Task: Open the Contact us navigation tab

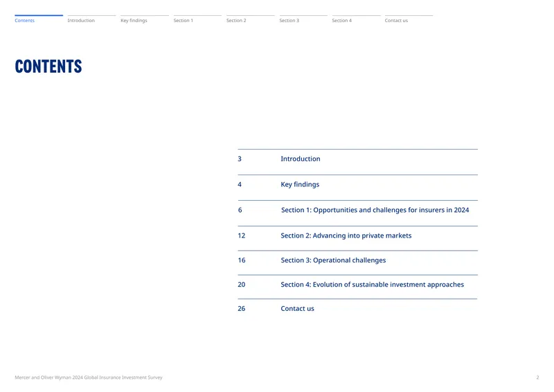Action: pyautogui.click(x=396, y=21)
